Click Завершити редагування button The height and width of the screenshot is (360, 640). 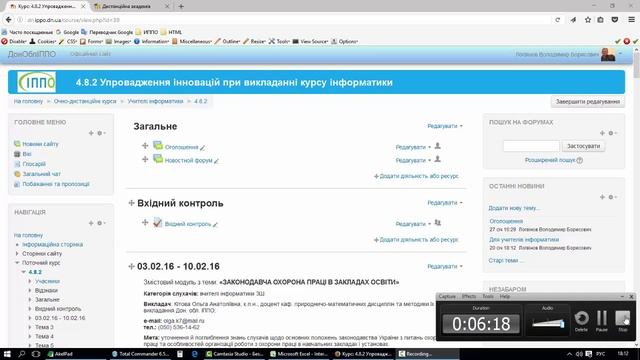coord(588,102)
